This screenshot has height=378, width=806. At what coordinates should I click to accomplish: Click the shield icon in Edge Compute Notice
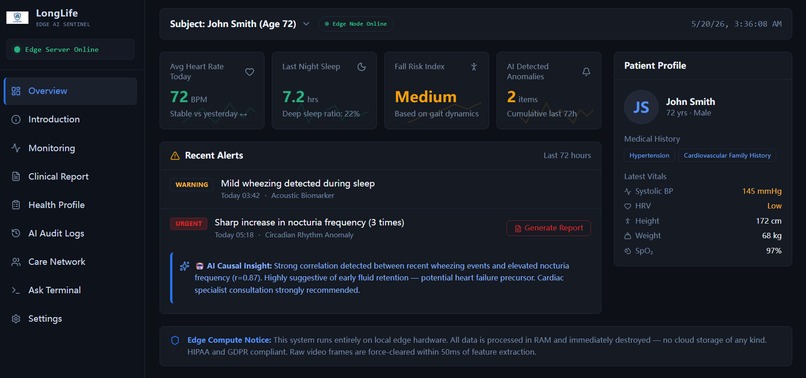[x=175, y=340]
